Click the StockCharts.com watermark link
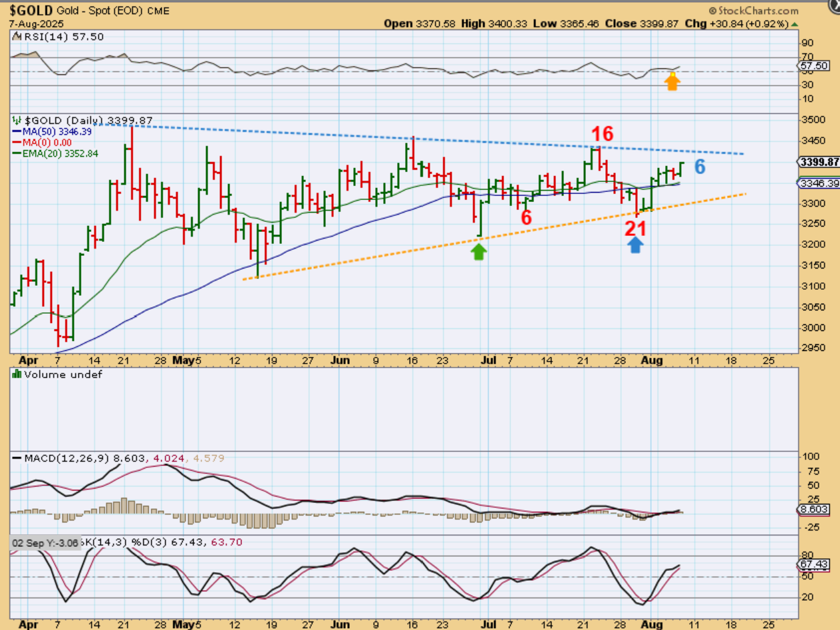 point(754,11)
